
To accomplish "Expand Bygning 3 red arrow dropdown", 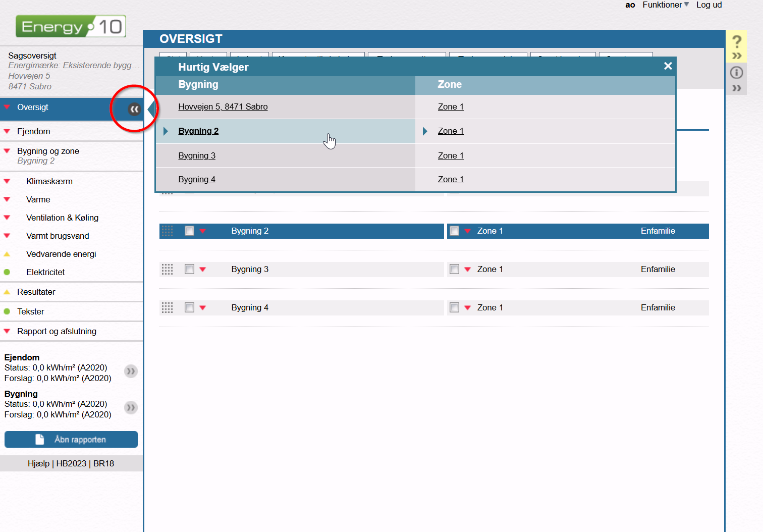I will coord(203,270).
